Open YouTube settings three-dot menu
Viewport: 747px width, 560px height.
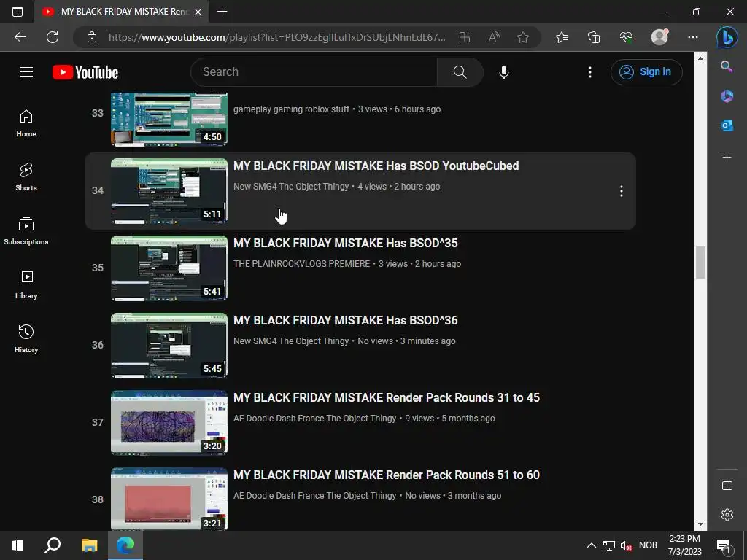[x=589, y=72]
